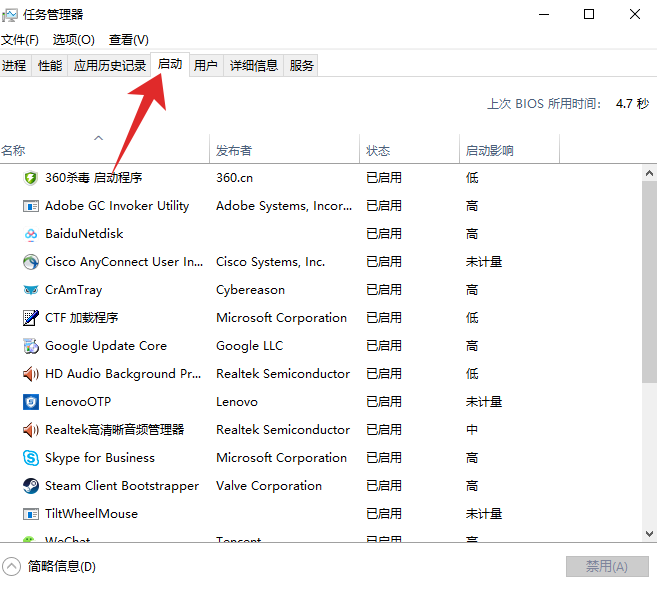Viewport: 657px width, 591px height.
Task: Click the 简略信息(D) label
Action: point(62,567)
